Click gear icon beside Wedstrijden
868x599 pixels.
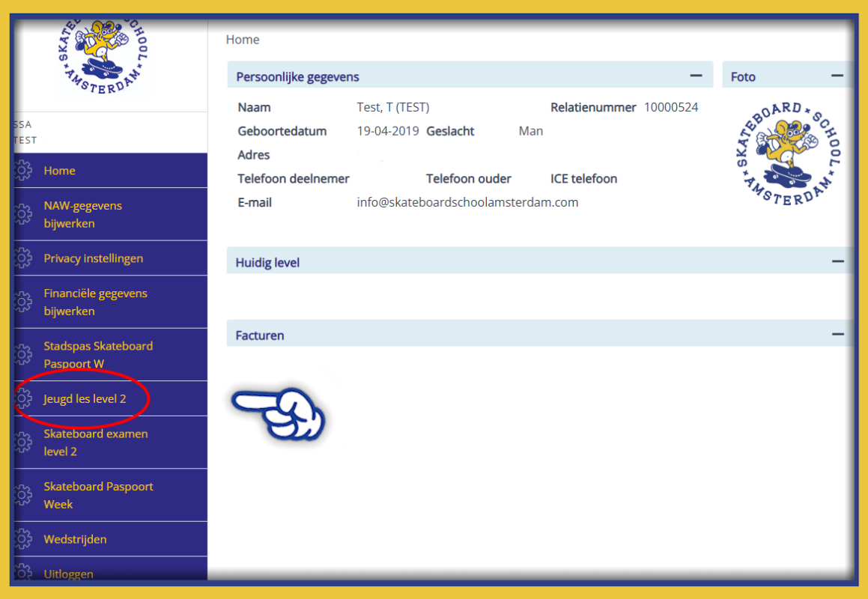[x=23, y=539]
